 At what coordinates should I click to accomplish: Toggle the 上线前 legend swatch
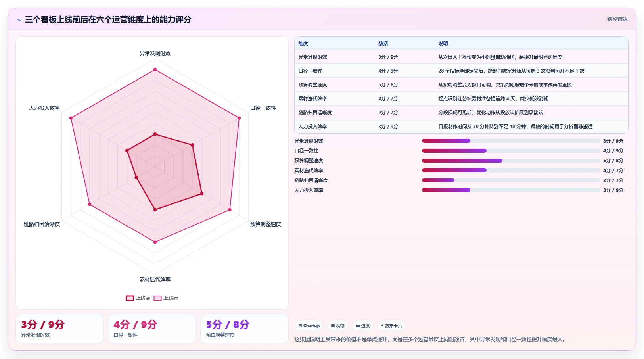(x=130, y=298)
